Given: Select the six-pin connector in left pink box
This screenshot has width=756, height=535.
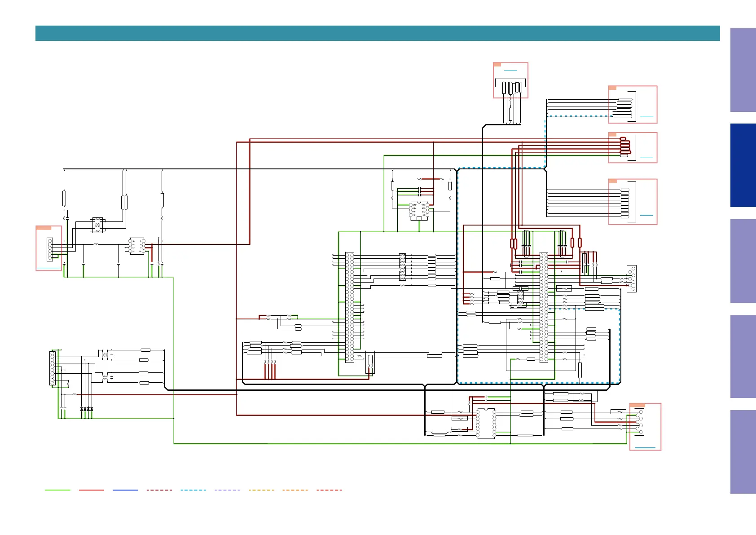Looking at the screenshot, I should [x=50, y=249].
